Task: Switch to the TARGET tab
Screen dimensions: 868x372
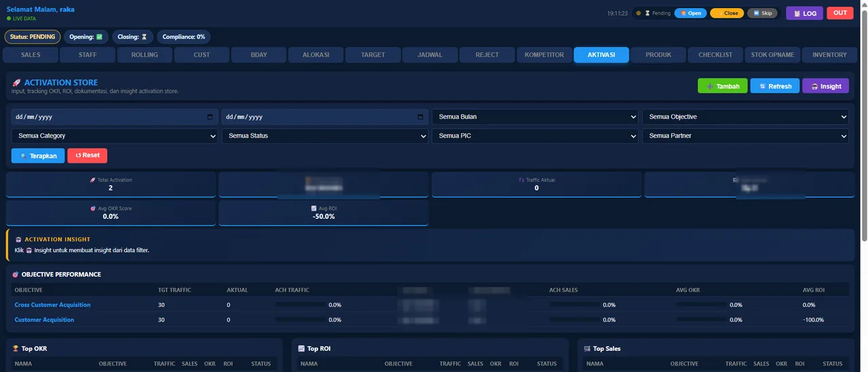Action: coord(373,55)
